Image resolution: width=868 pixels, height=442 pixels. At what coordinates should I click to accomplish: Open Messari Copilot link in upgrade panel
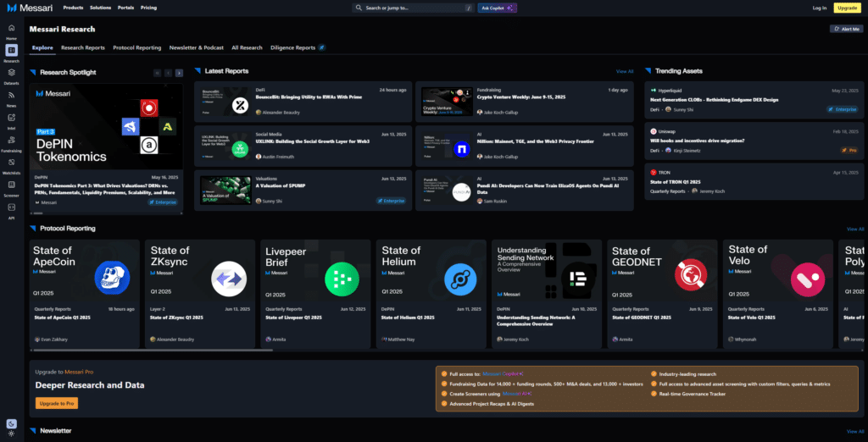503,374
